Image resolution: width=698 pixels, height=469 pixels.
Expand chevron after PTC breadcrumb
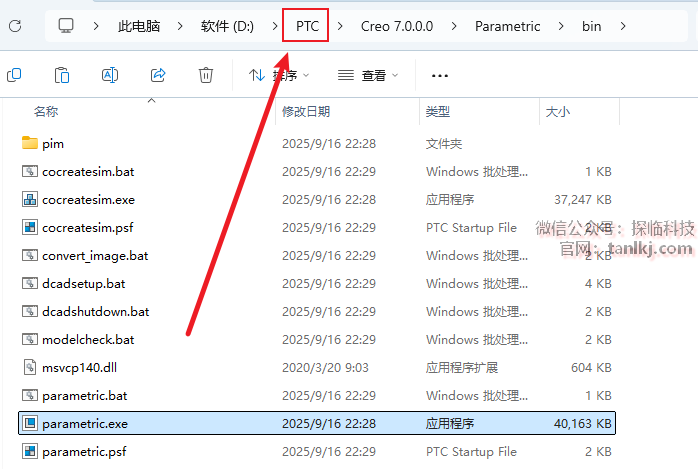[340, 26]
